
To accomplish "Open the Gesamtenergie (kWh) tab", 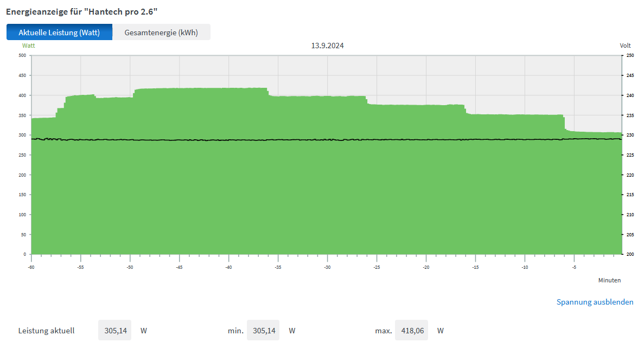I will 161,33.
